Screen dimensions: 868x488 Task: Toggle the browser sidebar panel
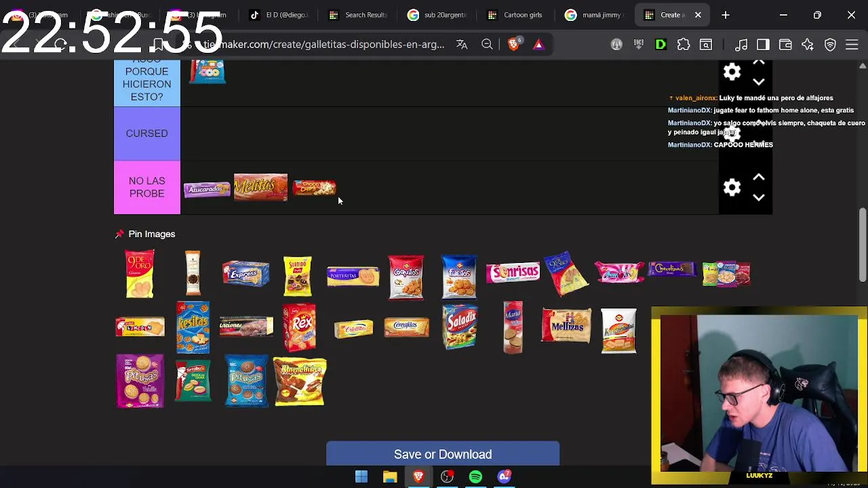[763, 45]
